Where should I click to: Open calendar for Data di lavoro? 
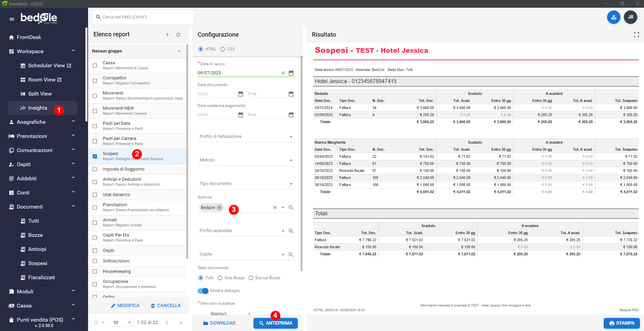click(291, 73)
